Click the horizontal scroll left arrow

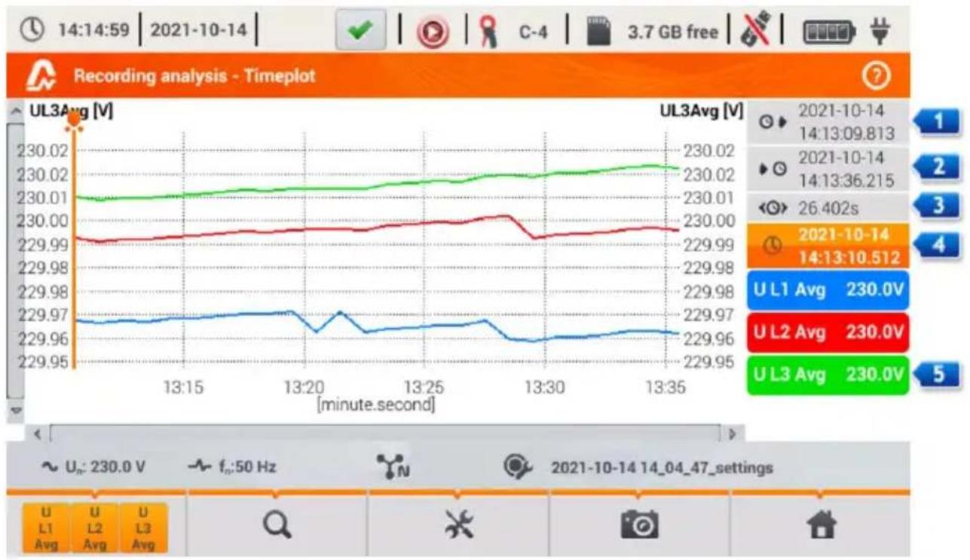pos(38,435)
